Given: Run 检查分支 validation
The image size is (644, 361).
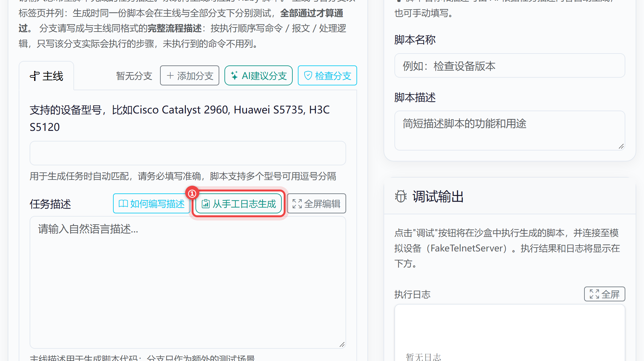Looking at the screenshot, I should click(327, 76).
